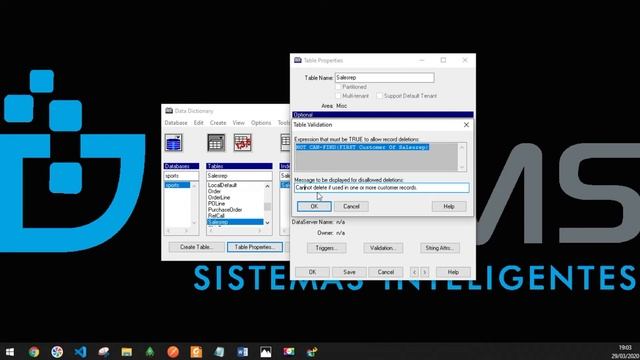
Task: Go to previous table with left arrow
Action: 414,272
